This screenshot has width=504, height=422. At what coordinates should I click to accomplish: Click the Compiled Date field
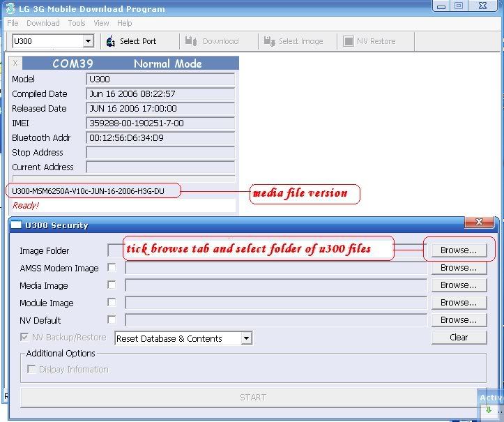coord(160,93)
